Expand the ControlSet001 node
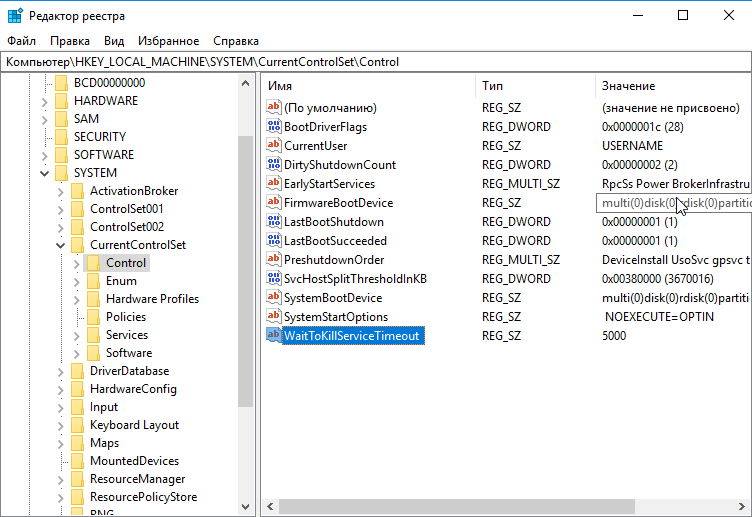 (x=60, y=210)
